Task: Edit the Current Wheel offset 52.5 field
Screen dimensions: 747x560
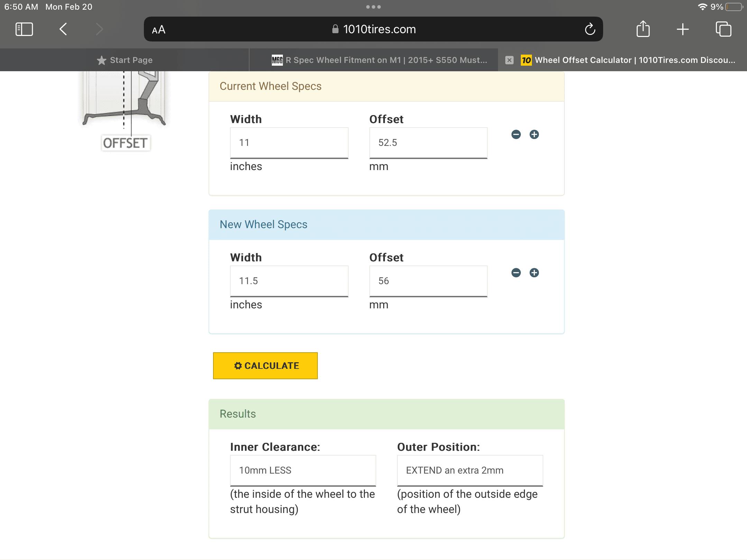Action: 428,143
